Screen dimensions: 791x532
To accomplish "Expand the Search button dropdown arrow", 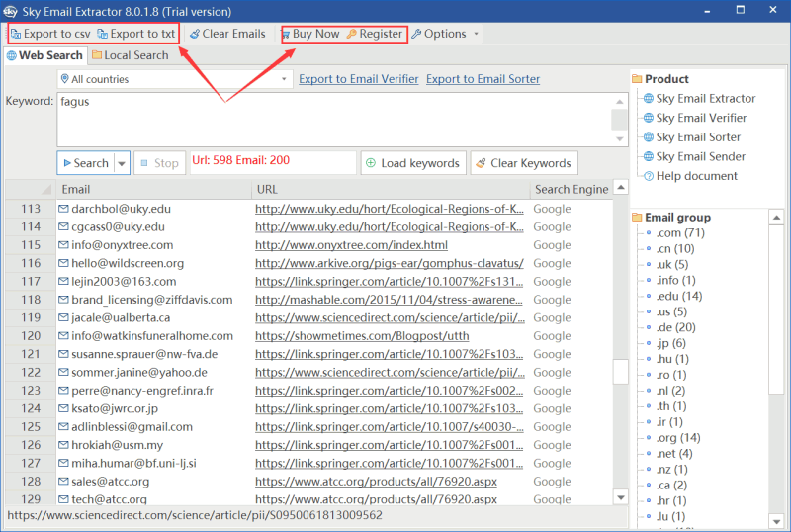I will tap(122, 163).
